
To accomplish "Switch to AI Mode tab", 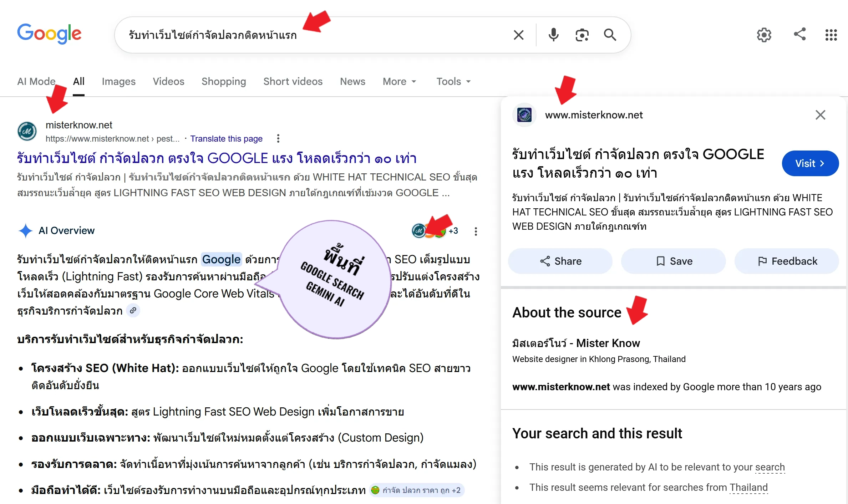I will (x=36, y=81).
